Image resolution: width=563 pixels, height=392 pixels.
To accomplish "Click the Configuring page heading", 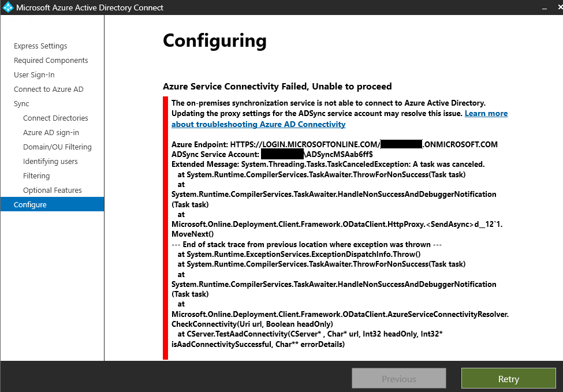I will click(215, 41).
